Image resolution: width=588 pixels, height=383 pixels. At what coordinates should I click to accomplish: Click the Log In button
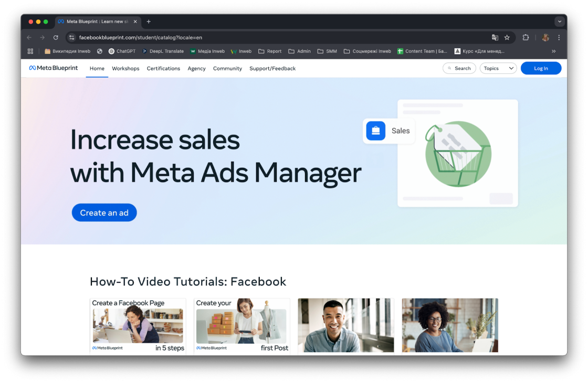pyautogui.click(x=541, y=68)
